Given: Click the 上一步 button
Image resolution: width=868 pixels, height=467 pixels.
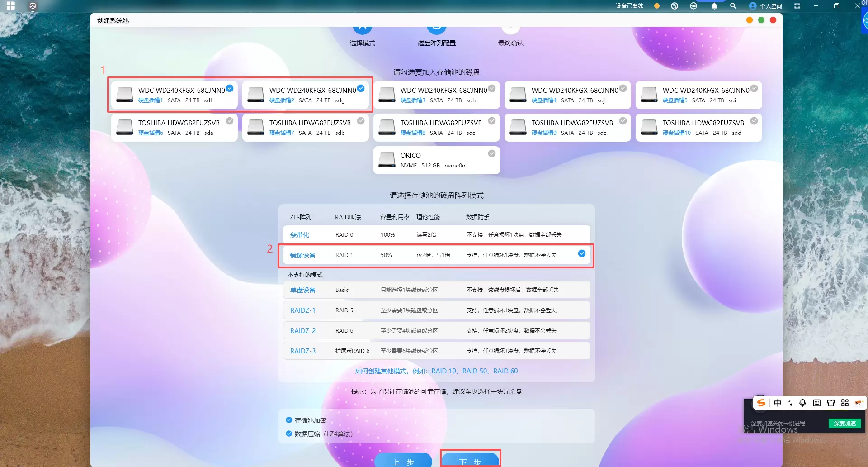Looking at the screenshot, I should 403,460.
